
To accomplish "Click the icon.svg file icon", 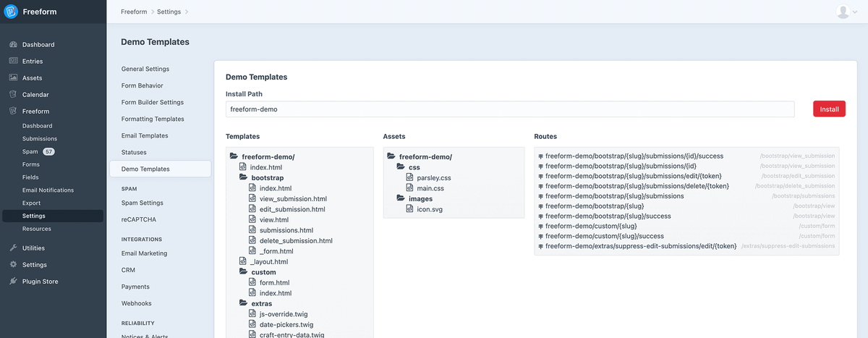I will tap(410, 209).
